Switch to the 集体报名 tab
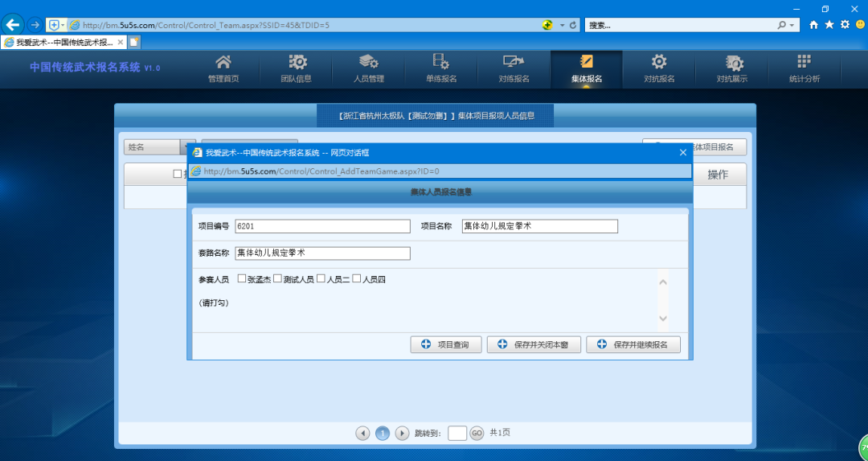The height and width of the screenshot is (461, 868). coord(586,68)
